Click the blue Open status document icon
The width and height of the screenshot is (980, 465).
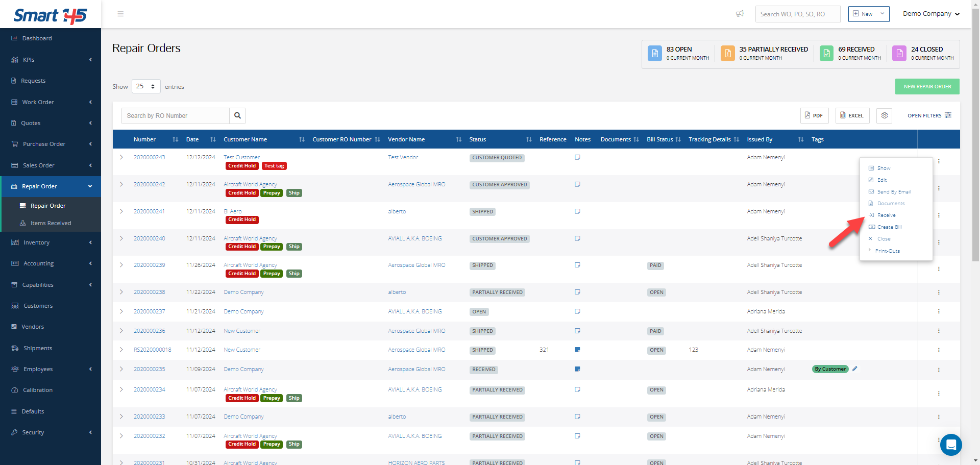coord(655,54)
